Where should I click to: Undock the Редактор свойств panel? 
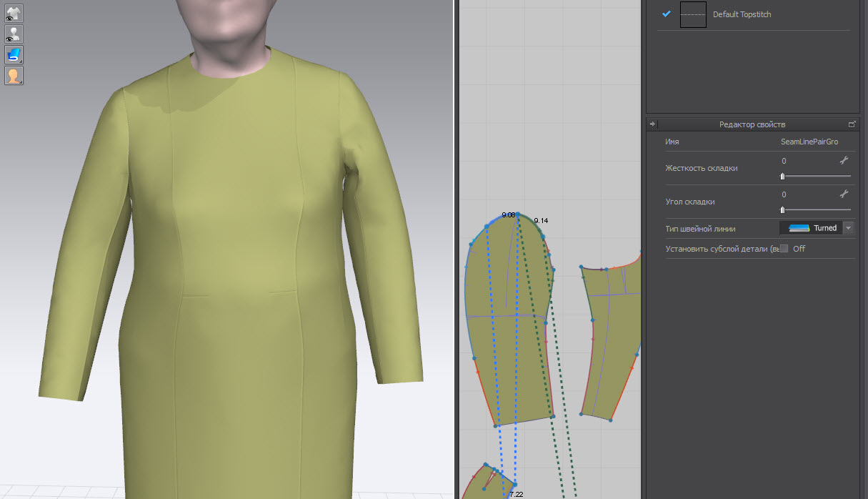(852, 124)
